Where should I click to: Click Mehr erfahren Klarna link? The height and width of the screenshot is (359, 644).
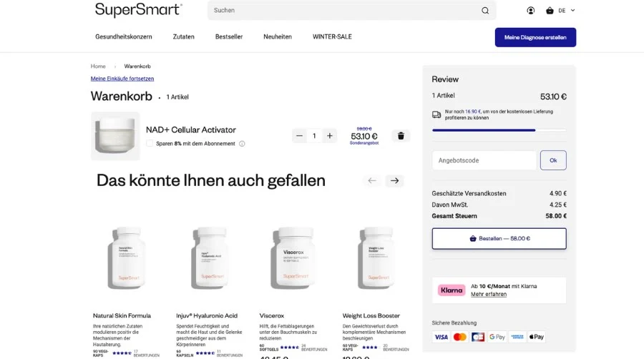tap(489, 294)
